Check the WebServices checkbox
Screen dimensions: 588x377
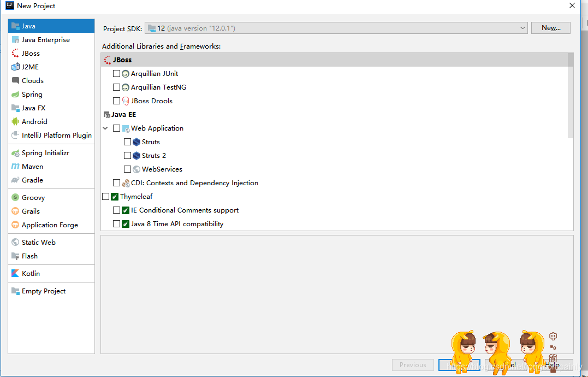[x=128, y=169]
